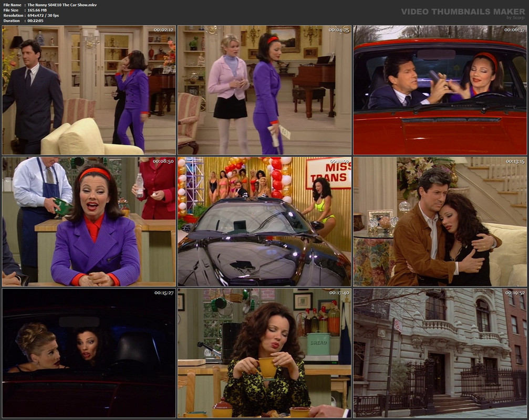Open the black car show thumbnail

(265, 222)
